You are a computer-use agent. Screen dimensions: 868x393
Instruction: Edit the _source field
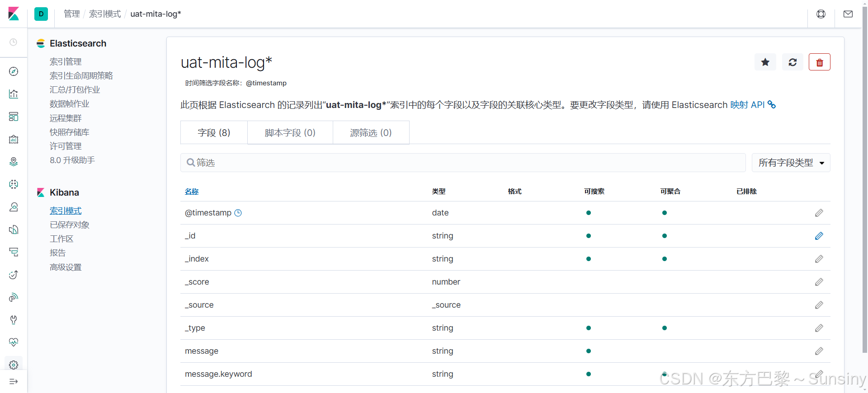(819, 305)
